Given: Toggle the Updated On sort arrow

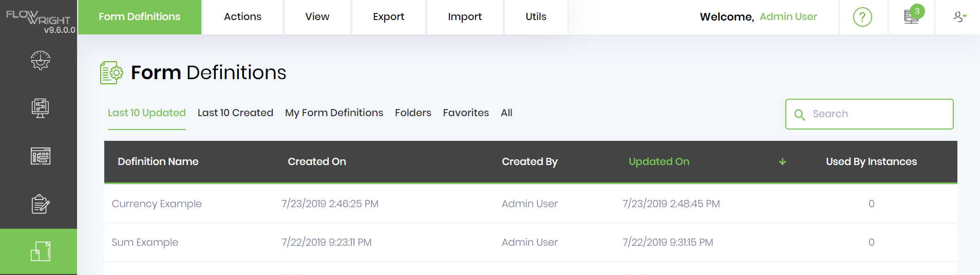Looking at the screenshot, I should pyautogui.click(x=782, y=162).
